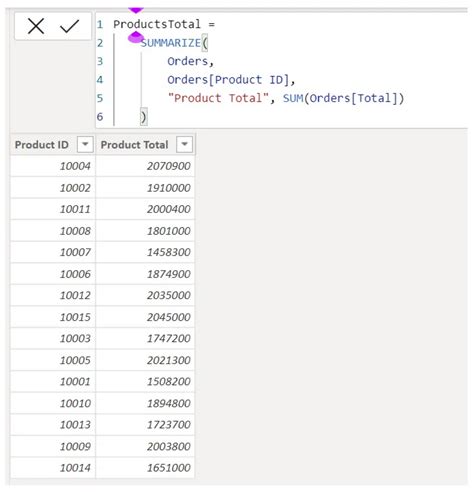Select Product Total value 2045000
474x492 pixels.
(145, 317)
